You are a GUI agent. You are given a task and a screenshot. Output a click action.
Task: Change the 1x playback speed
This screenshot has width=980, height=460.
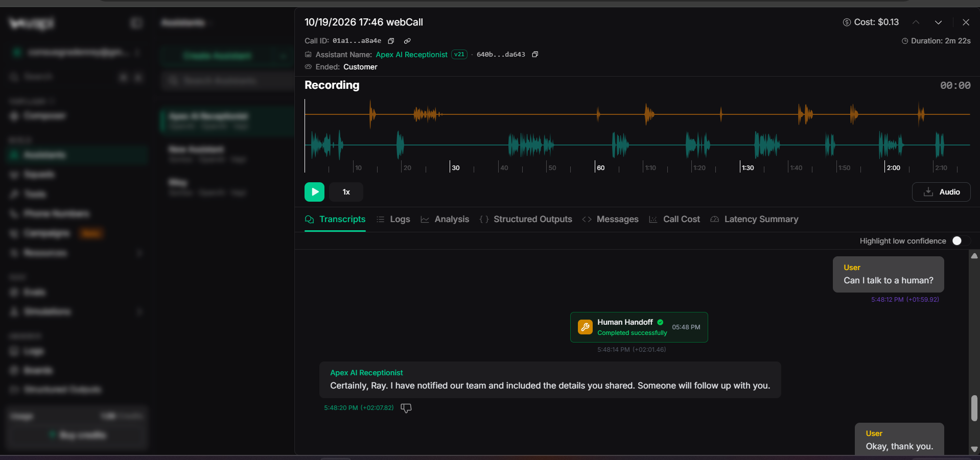pos(346,192)
